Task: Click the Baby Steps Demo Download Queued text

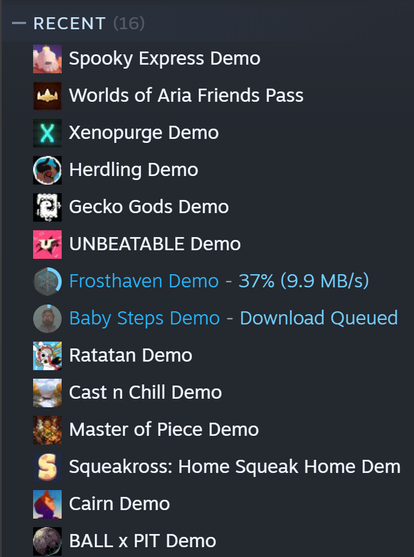Action: (x=319, y=318)
